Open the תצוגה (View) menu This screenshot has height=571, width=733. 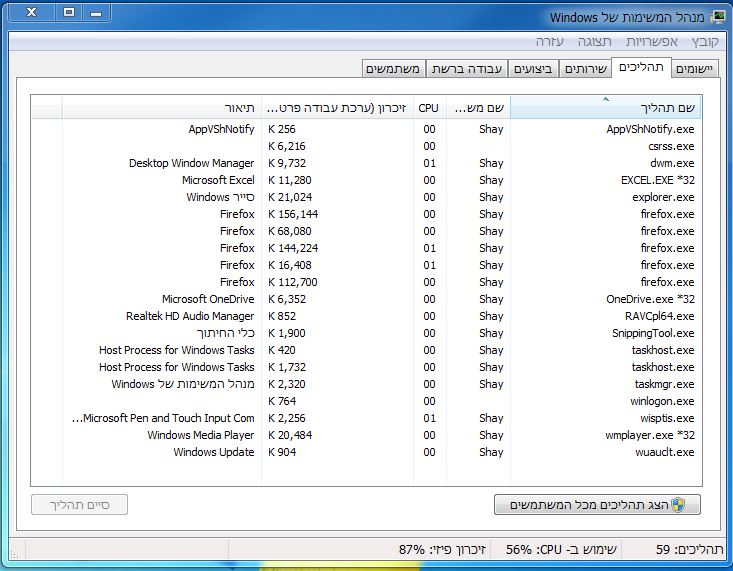tap(594, 42)
